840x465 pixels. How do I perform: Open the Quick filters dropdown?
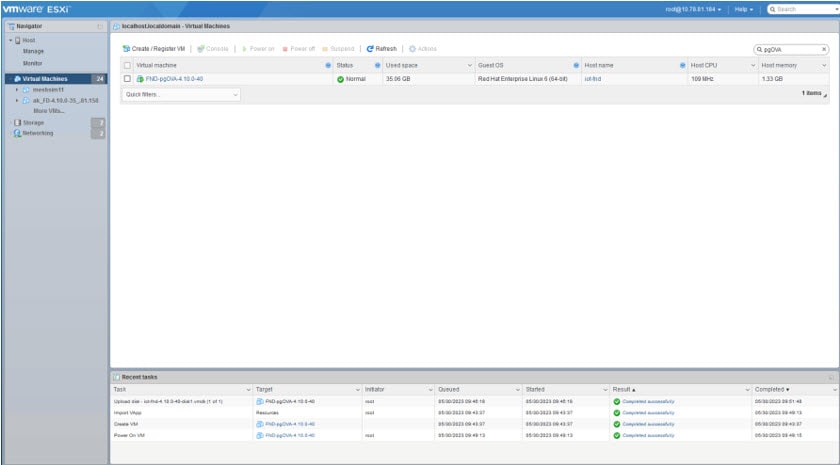click(181, 94)
